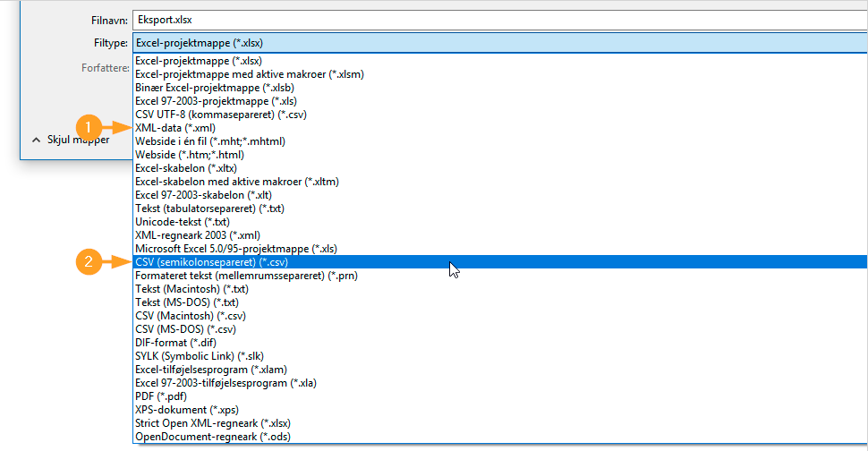Choose Strict Open XML-regneark (*.xlsx)
Screen dimensions: 868x451
[x=500, y=423]
